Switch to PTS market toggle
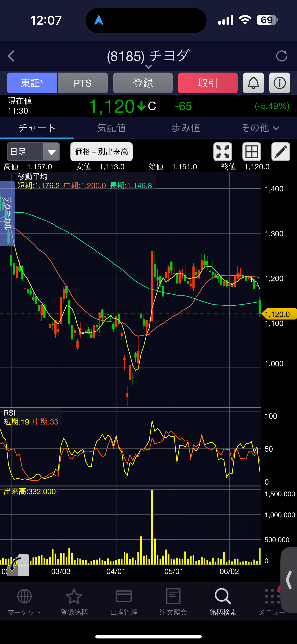Image resolution: width=297 pixels, height=644 pixels. pos(83,83)
